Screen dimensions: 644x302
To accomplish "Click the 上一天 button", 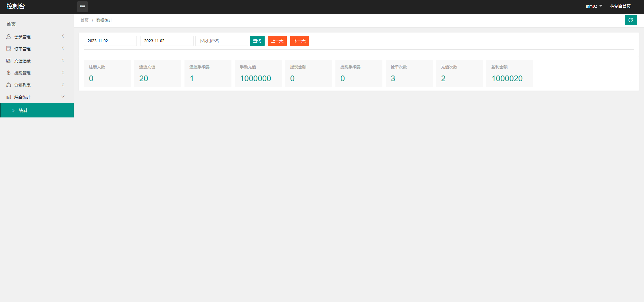I will click(277, 41).
